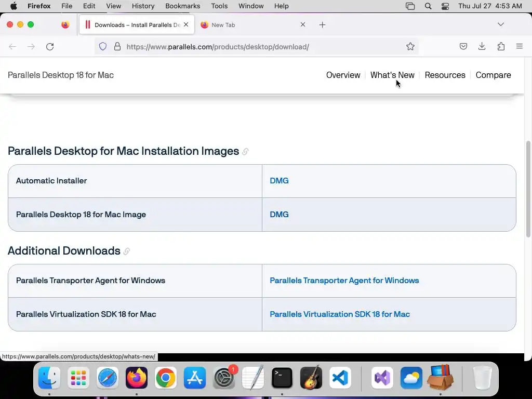Image resolution: width=532 pixels, height=399 pixels.
Task: Open the Tools menu
Action: tap(219, 6)
